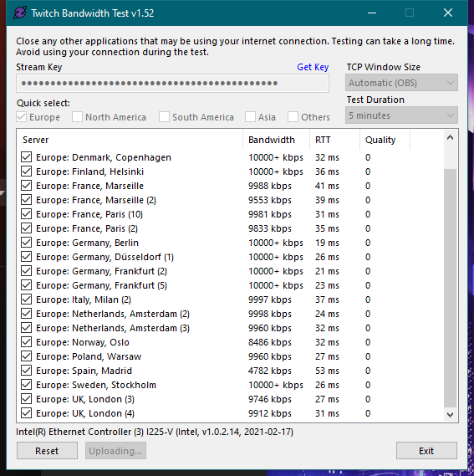Click the Twitch Bandwidth Test app icon

tap(20, 13)
